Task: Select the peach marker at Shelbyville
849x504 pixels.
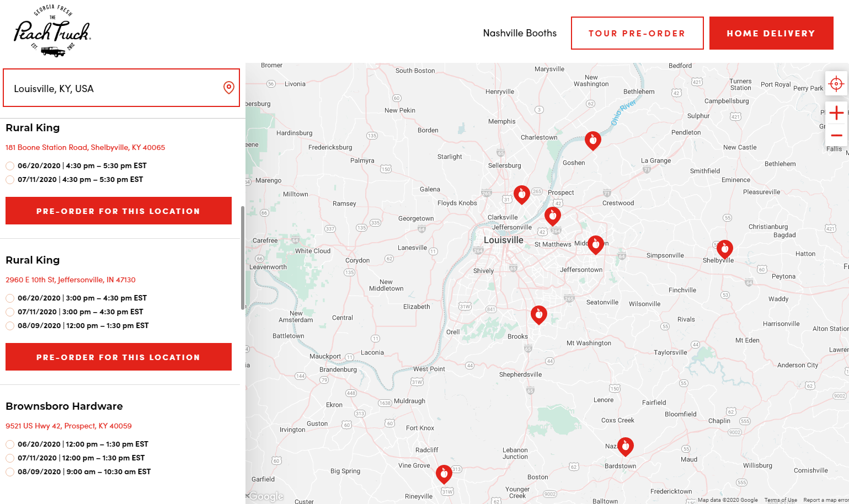Action: click(x=725, y=249)
